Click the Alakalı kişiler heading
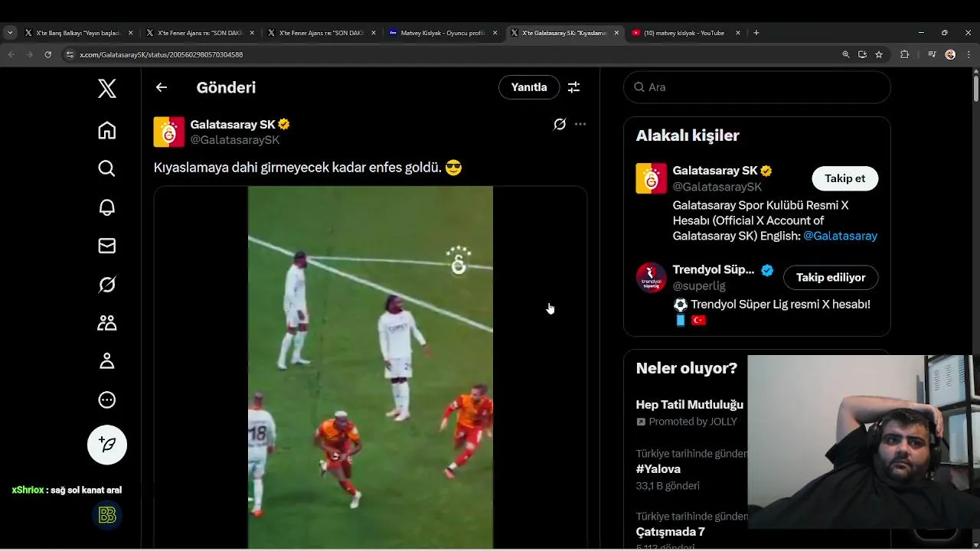This screenshot has width=980, height=551. (x=688, y=135)
